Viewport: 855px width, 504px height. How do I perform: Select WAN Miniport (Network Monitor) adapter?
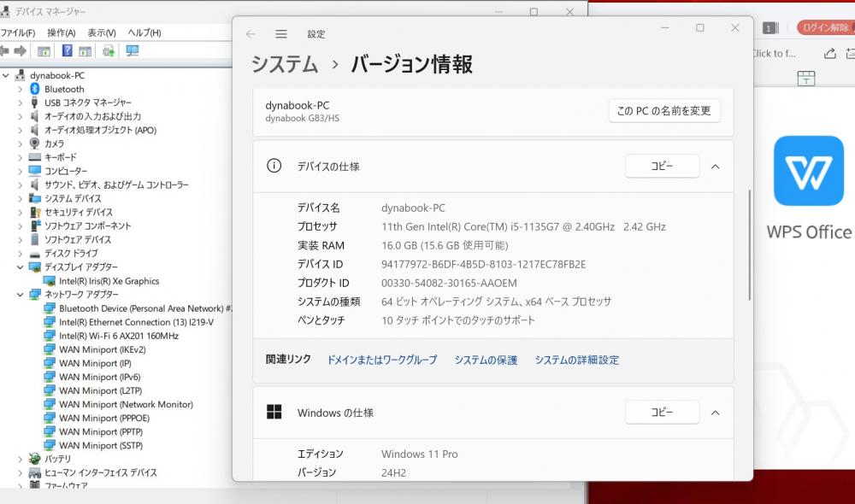126,404
